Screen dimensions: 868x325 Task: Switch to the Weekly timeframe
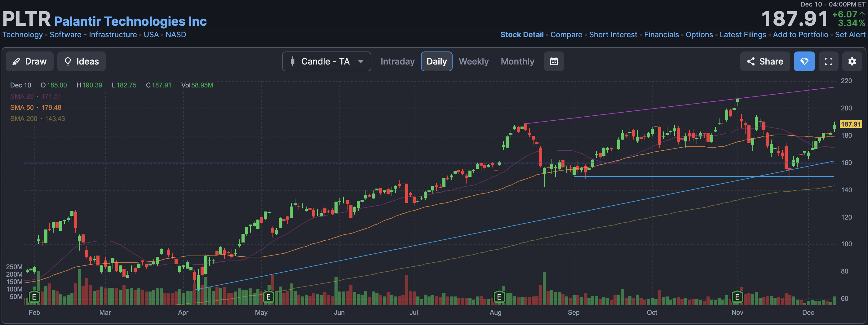tap(473, 61)
